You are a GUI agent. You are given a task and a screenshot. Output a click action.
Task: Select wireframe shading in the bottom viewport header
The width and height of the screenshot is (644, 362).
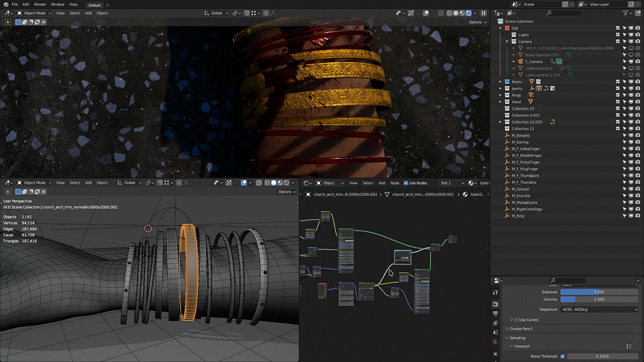(x=267, y=183)
